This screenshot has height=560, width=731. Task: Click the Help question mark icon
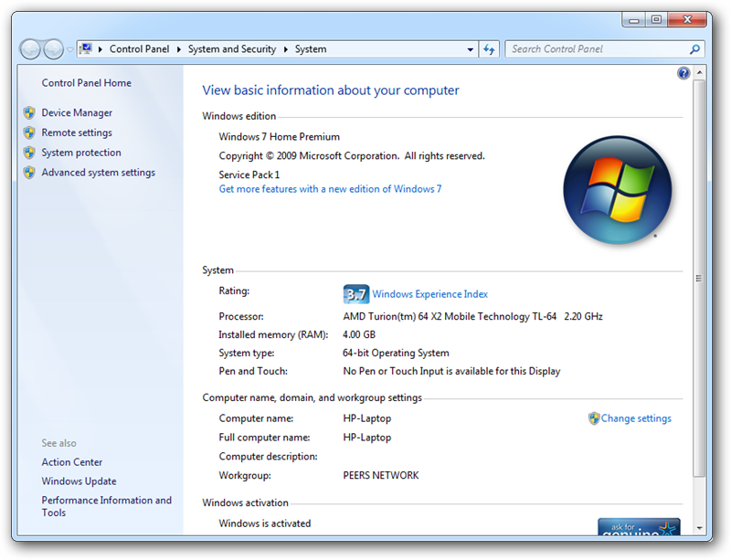click(683, 73)
